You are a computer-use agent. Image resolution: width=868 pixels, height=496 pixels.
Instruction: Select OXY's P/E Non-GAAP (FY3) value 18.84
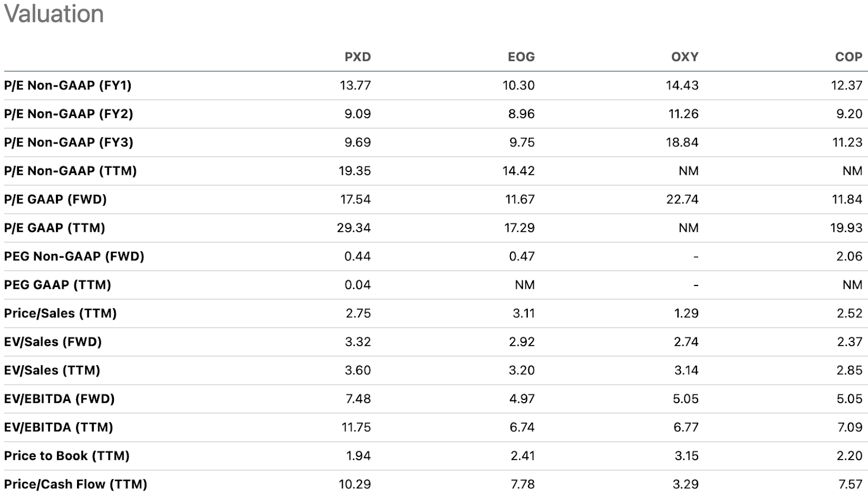pos(683,142)
